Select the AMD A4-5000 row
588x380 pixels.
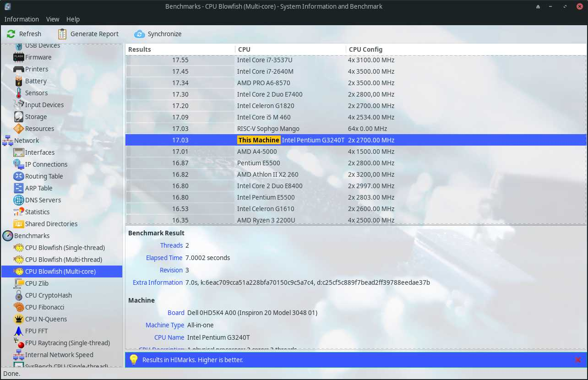356,152
